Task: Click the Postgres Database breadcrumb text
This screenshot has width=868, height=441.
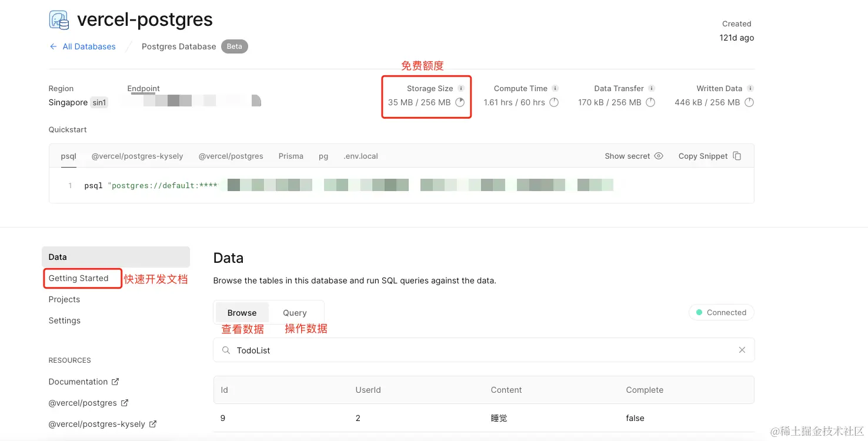Action: point(179,46)
